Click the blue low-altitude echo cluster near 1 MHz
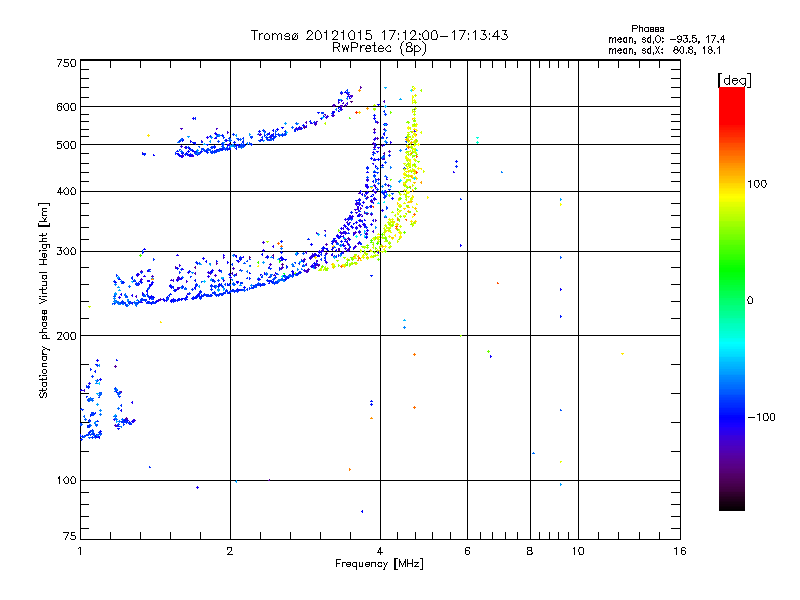The image size is (800, 600). [x=93, y=401]
